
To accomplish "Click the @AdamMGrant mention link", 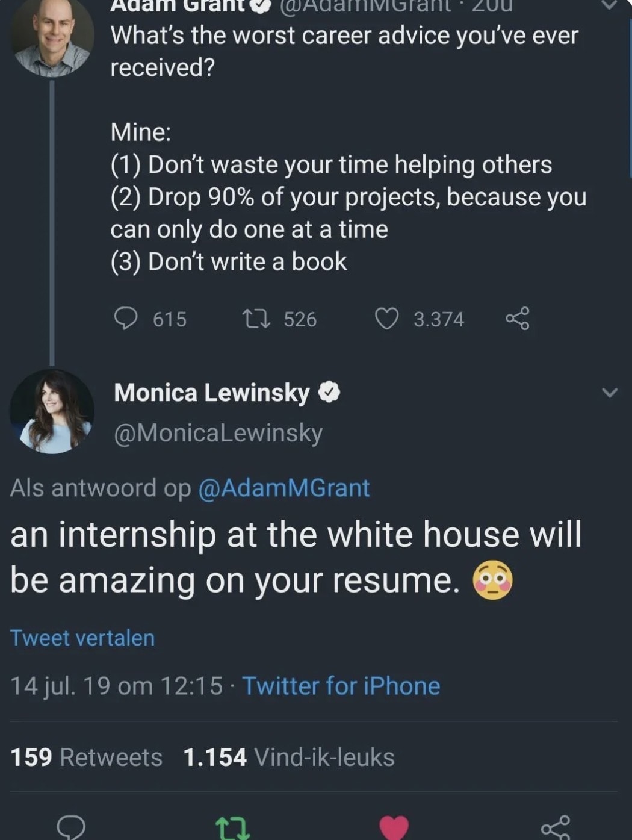I will 283,488.
